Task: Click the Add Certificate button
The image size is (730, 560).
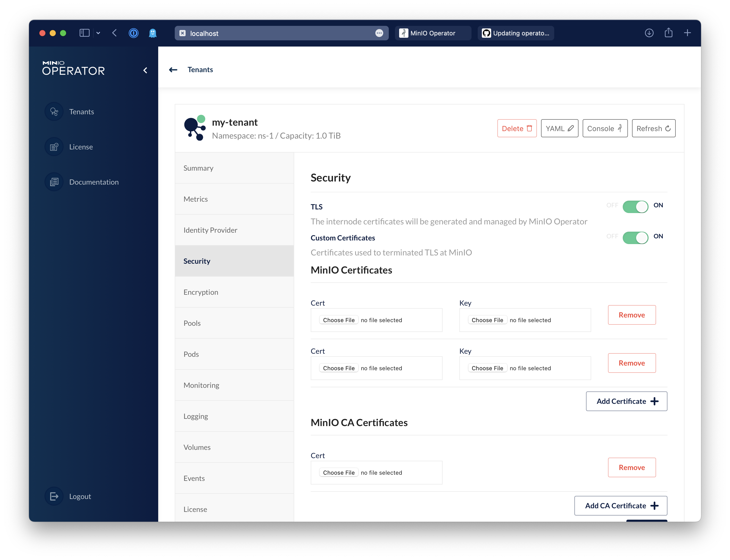Action: (x=626, y=401)
